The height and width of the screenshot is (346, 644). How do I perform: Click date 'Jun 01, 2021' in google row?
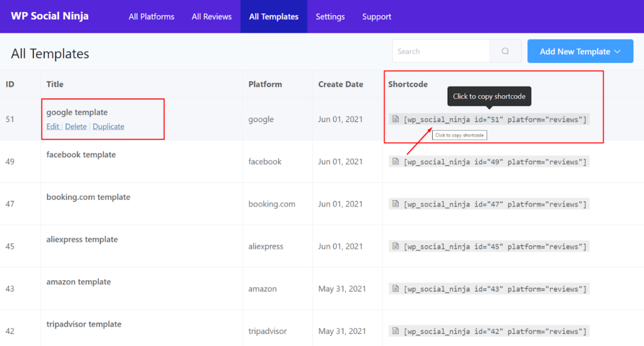tap(340, 119)
